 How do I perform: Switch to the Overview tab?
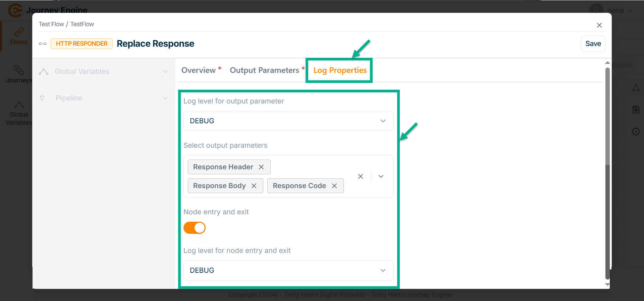pyautogui.click(x=198, y=70)
